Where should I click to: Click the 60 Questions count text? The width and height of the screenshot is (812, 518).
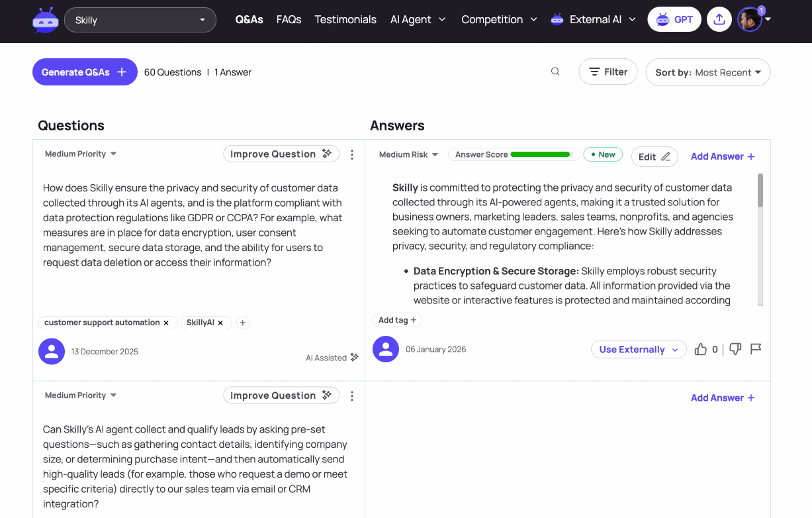[x=173, y=72]
